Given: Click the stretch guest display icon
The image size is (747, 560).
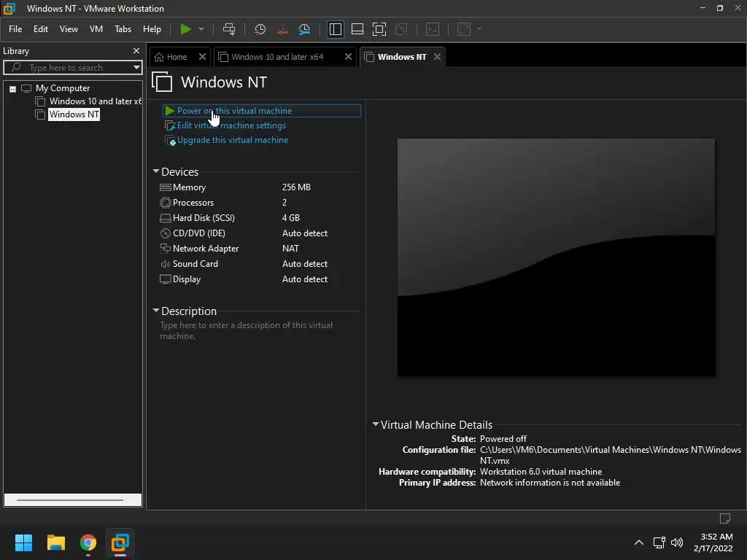Looking at the screenshot, I should (464, 29).
